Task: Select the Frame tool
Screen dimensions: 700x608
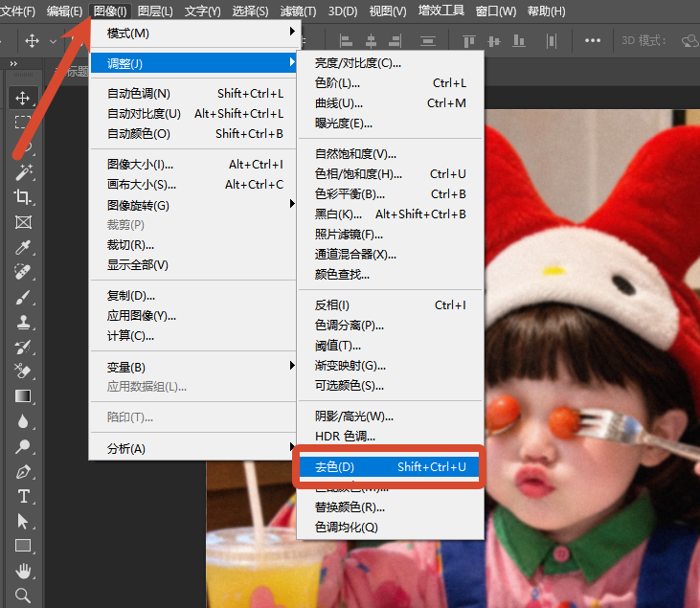Action: point(23,222)
